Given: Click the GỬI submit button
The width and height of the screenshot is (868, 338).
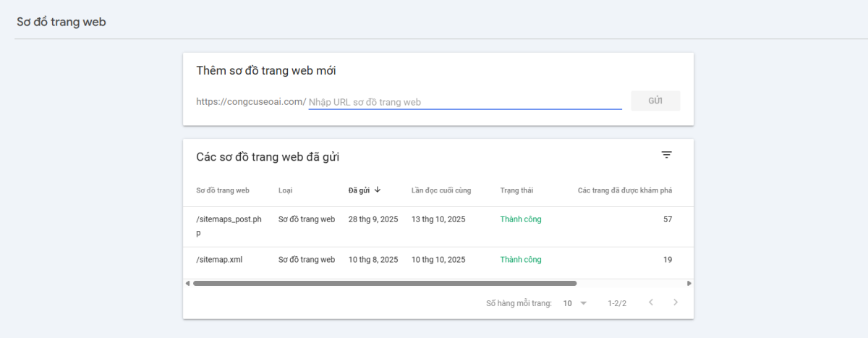Looking at the screenshot, I should (655, 101).
